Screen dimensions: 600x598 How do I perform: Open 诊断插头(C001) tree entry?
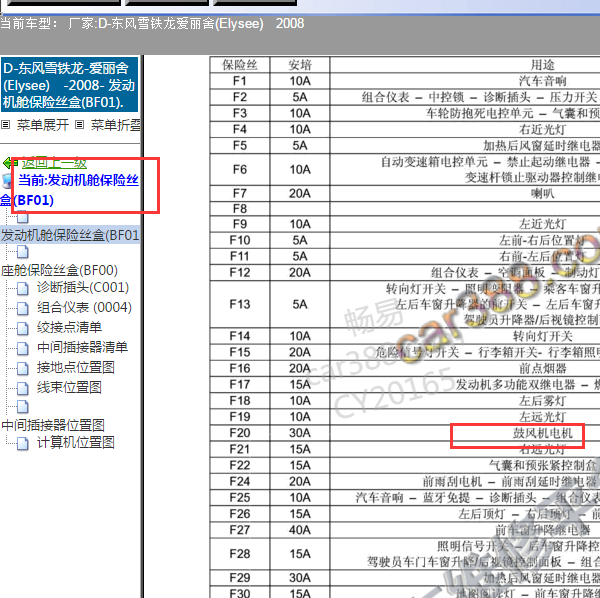point(83,288)
